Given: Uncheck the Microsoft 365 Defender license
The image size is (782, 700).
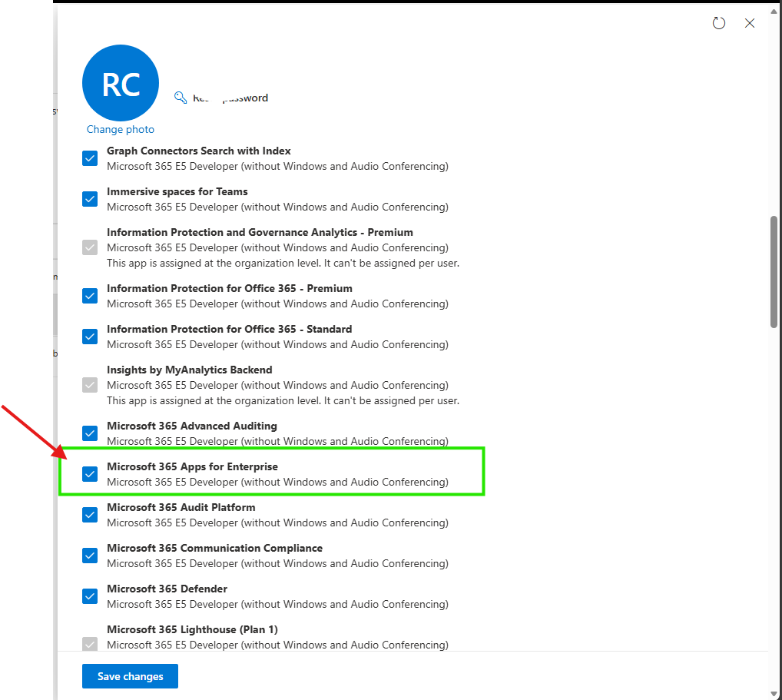Looking at the screenshot, I should (90, 596).
